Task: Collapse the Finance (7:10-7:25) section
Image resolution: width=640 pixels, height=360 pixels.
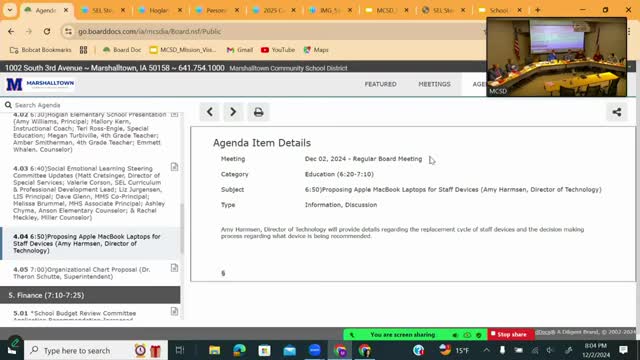Action: [90, 295]
